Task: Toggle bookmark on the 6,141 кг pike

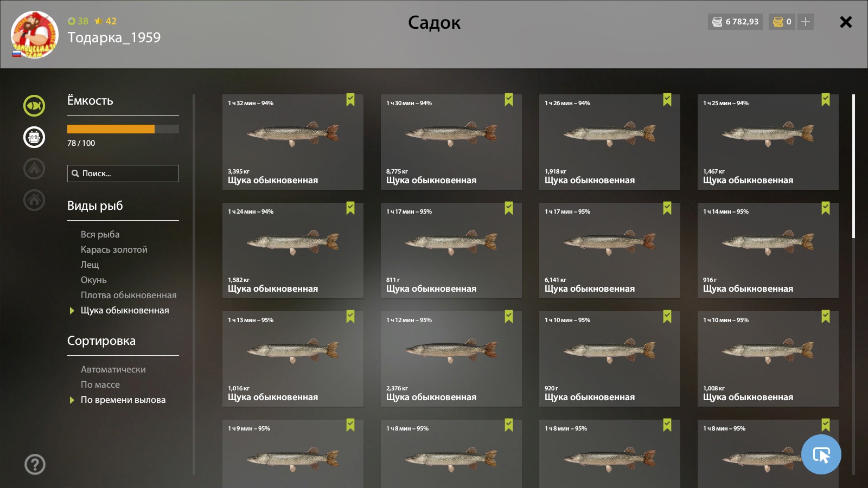Action: click(667, 208)
